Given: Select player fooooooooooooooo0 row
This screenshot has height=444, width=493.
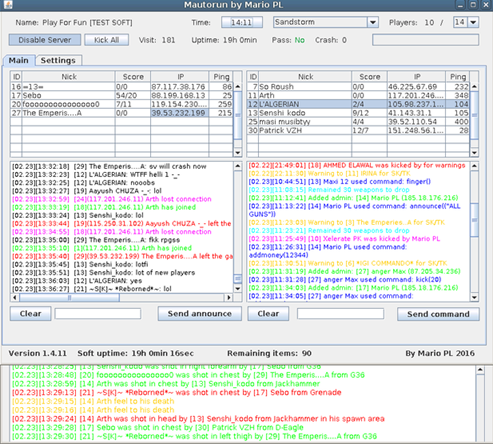Looking at the screenshot, I should pos(121,104).
